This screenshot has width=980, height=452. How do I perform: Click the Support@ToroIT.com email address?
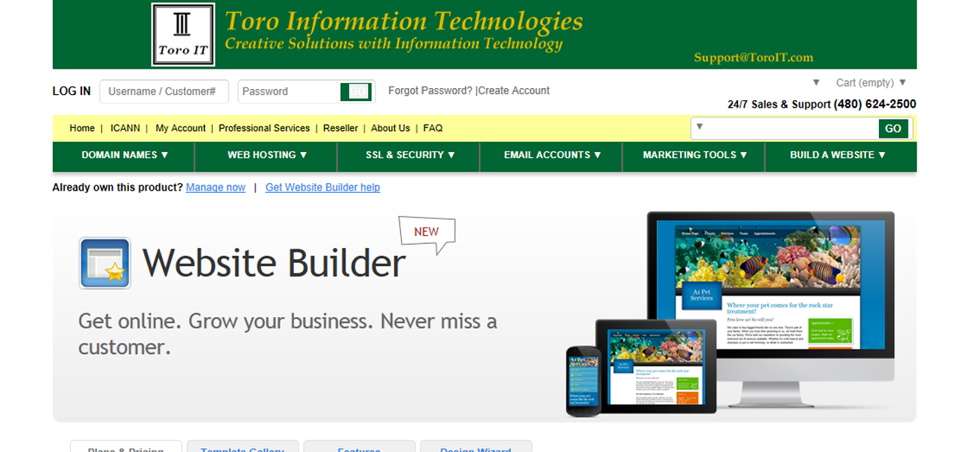click(x=754, y=57)
